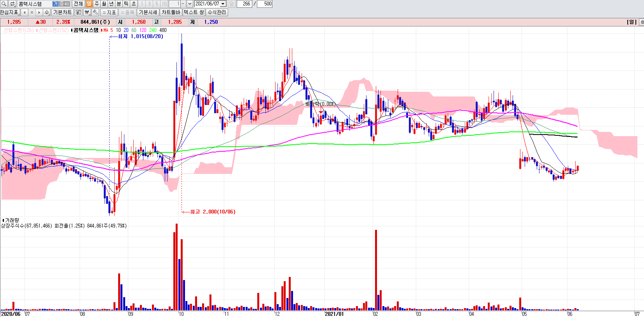Click the MA 20 legend entry

tap(126, 30)
